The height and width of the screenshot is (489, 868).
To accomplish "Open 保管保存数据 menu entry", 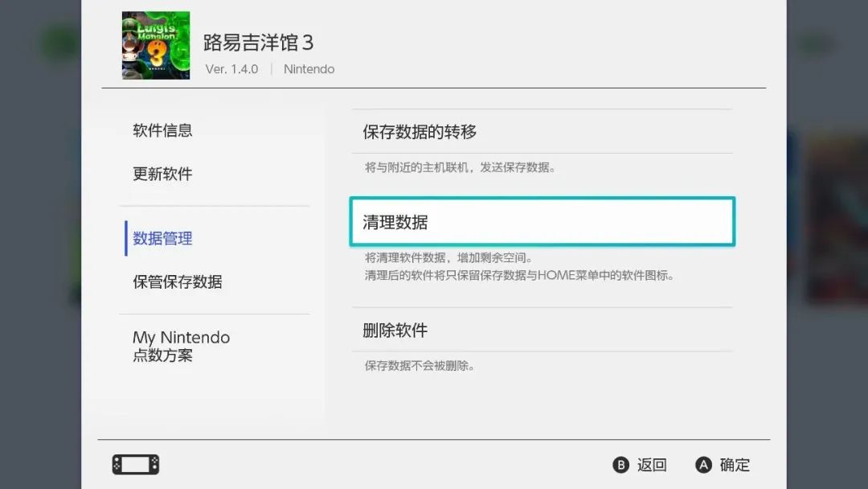I will [177, 281].
